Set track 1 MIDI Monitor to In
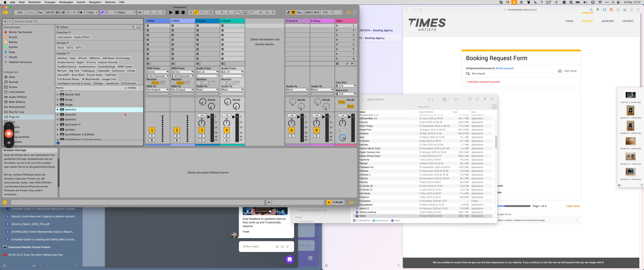The image size is (644, 270). point(148,83)
